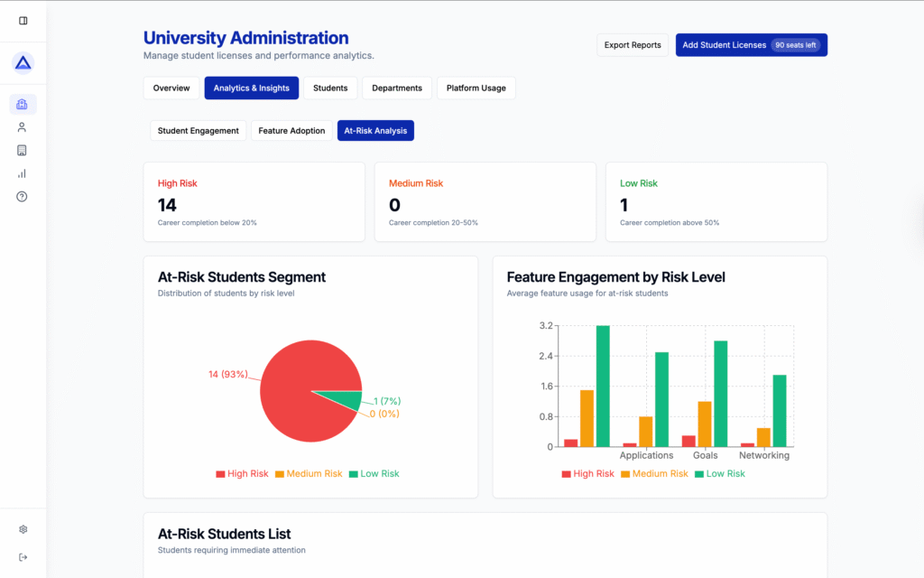This screenshot has height=578, width=924.
Task: Open the university dashboard sidebar icon
Action: [x=23, y=105]
